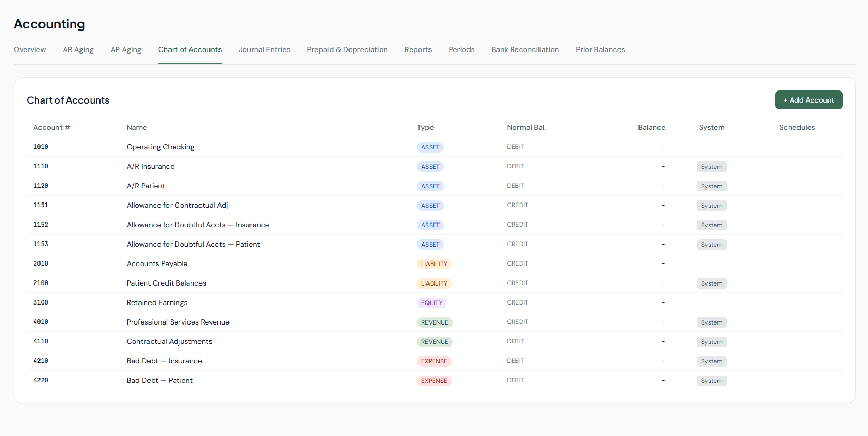868x436 pixels.
Task: Click the A/R Patient account name
Action: [146, 186]
